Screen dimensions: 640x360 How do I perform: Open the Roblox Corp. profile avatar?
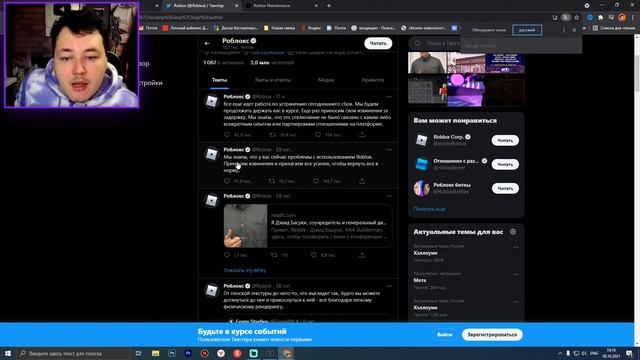[422, 140]
